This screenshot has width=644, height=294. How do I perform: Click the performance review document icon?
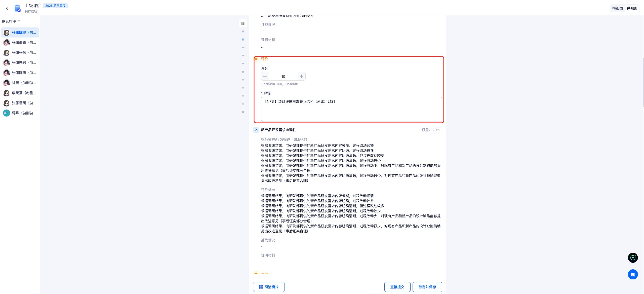pyautogui.click(x=18, y=8)
